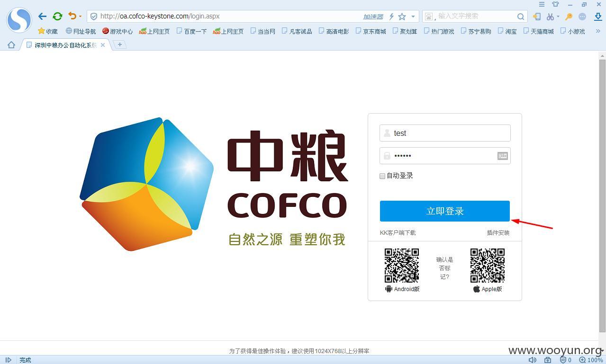Click the 加速器 accelerator label
This screenshot has width=606, height=364.
373,17
